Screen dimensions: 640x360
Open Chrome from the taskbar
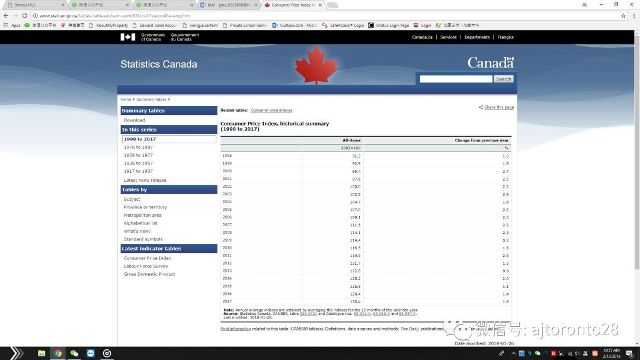[58, 353]
